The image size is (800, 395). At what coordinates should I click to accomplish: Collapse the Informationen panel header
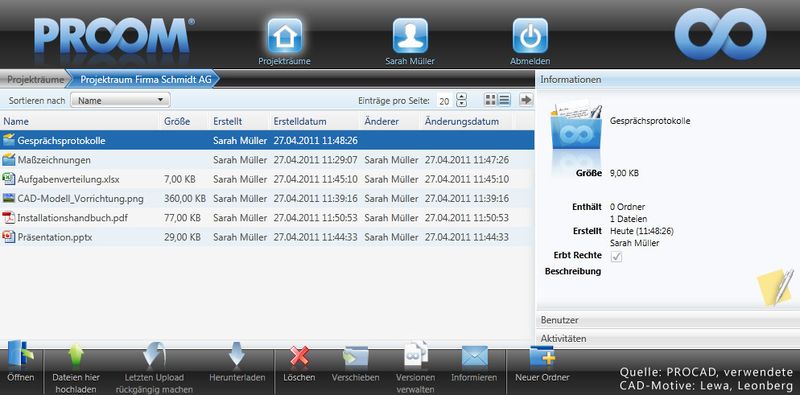(668, 80)
